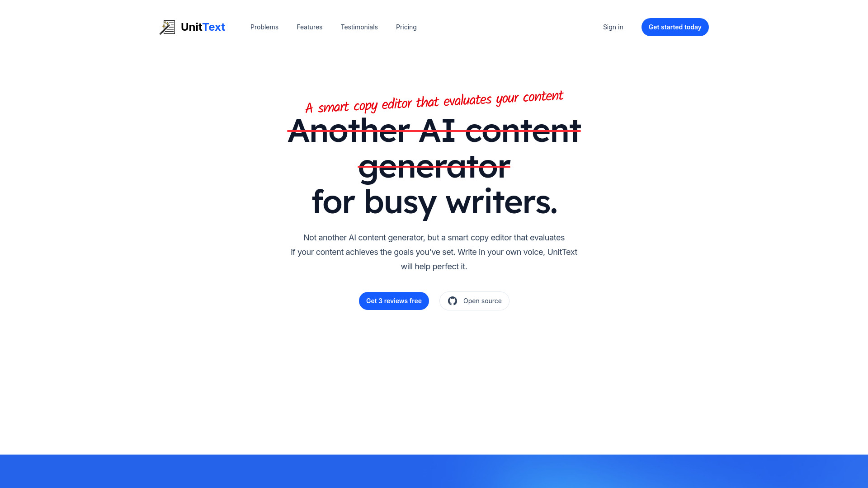Click the Sign in link
868x488 pixels.
(x=613, y=27)
